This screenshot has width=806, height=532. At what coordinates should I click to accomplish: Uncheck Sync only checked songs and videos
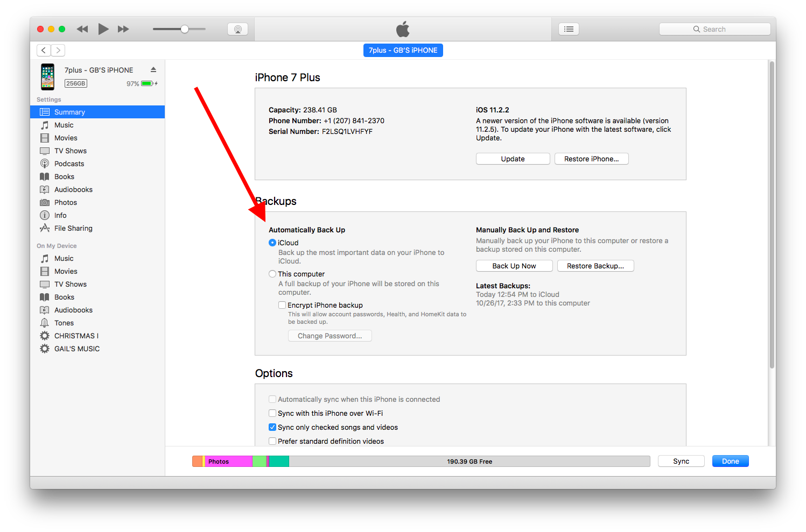[x=272, y=427]
